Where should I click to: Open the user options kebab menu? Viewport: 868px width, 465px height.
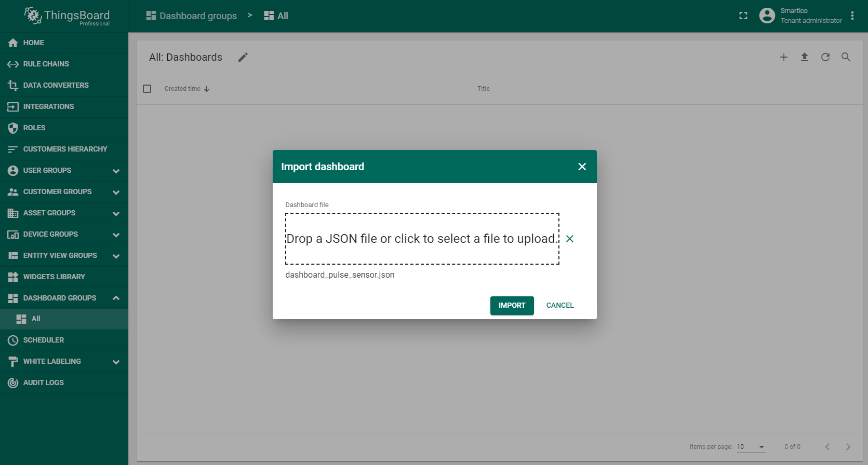852,16
